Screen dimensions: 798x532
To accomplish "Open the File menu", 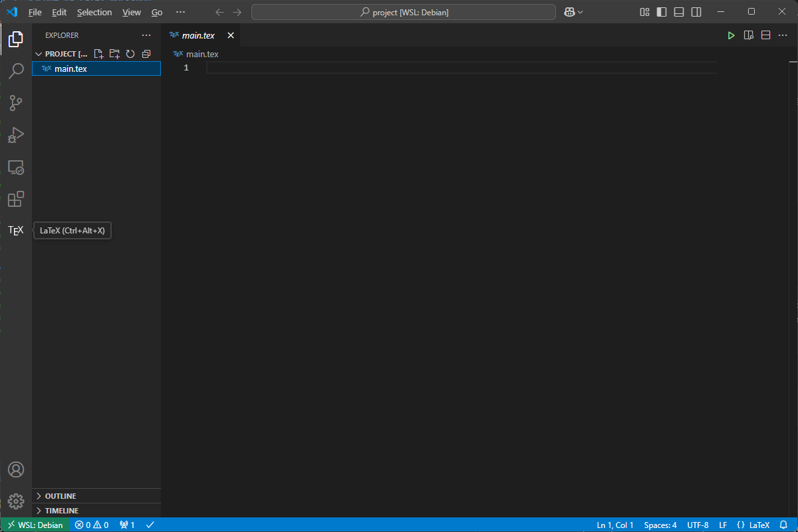I will pyautogui.click(x=35, y=12).
